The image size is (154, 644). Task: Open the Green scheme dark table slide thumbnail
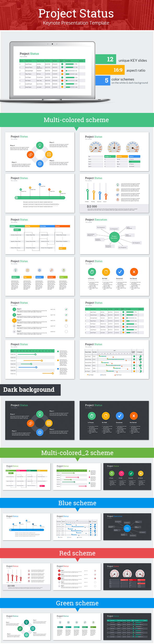(x=127, y=627)
